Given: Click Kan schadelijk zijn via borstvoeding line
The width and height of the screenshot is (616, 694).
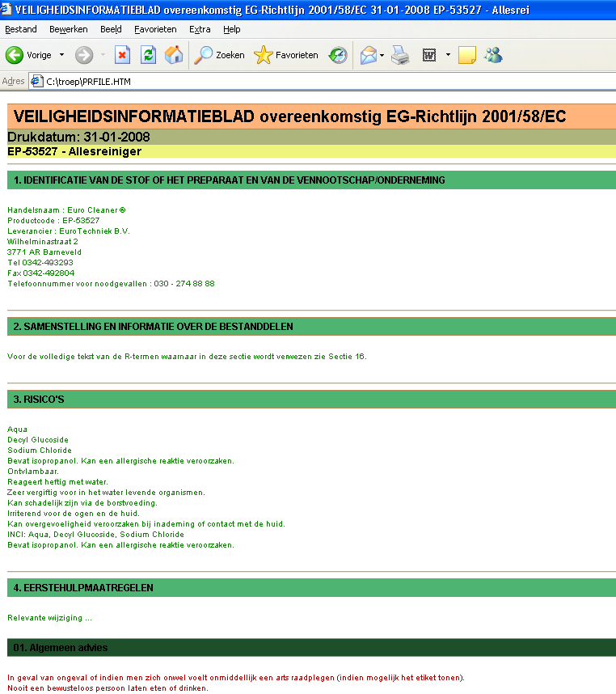Looking at the screenshot, I should (82, 503).
